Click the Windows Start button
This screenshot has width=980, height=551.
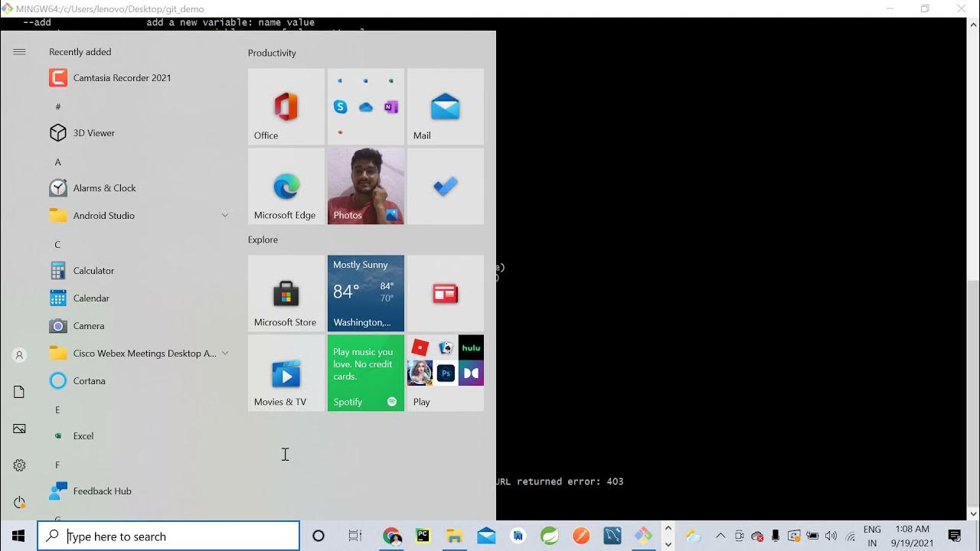point(18,536)
